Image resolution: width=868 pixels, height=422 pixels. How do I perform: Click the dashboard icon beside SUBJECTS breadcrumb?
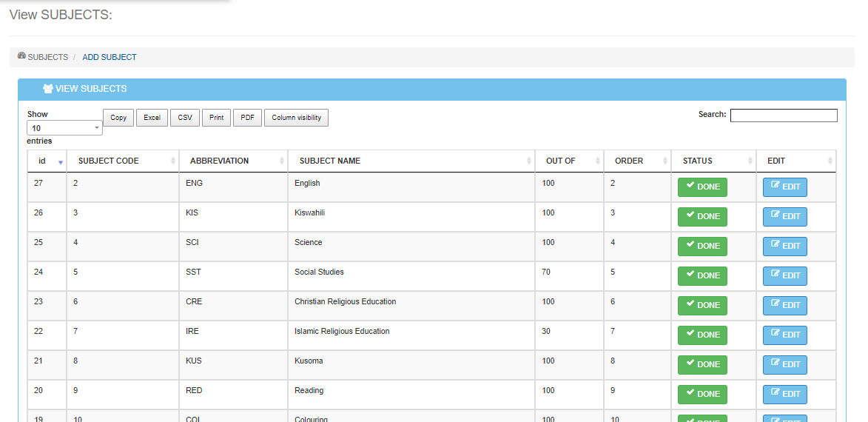point(21,56)
